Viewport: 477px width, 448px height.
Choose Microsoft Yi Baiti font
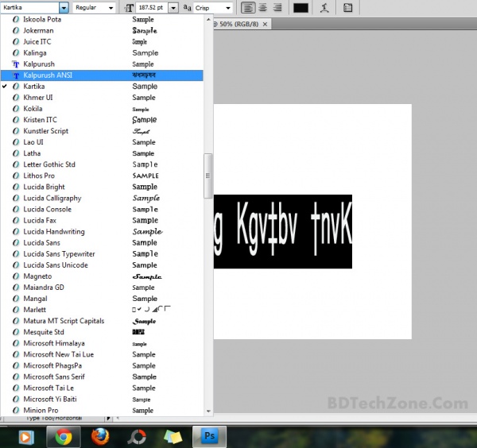pos(102,399)
